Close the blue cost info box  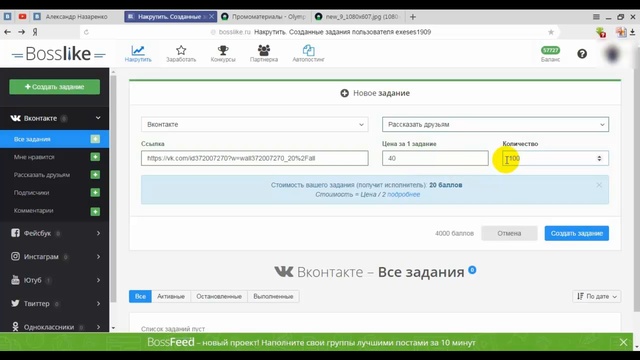[x=599, y=185]
